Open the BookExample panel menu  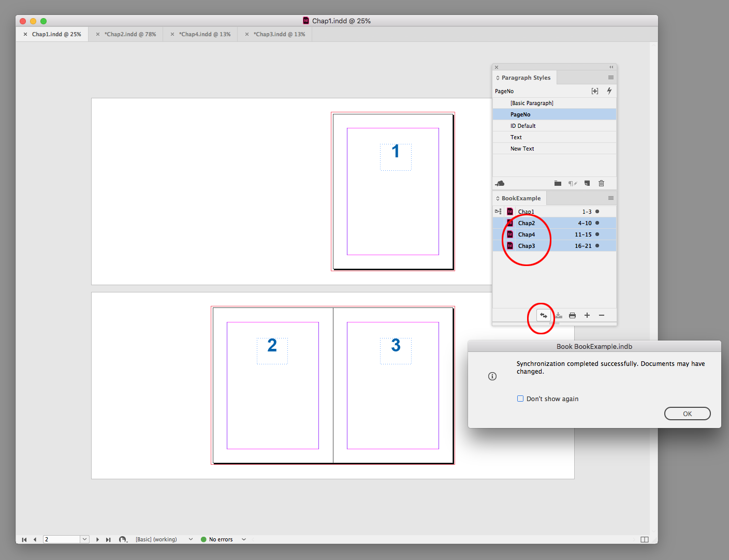[x=611, y=198]
